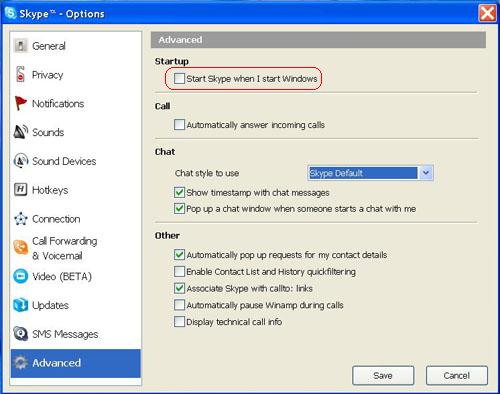
Task: Click the Chat style to use label
Action: click(x=207, y=173)
